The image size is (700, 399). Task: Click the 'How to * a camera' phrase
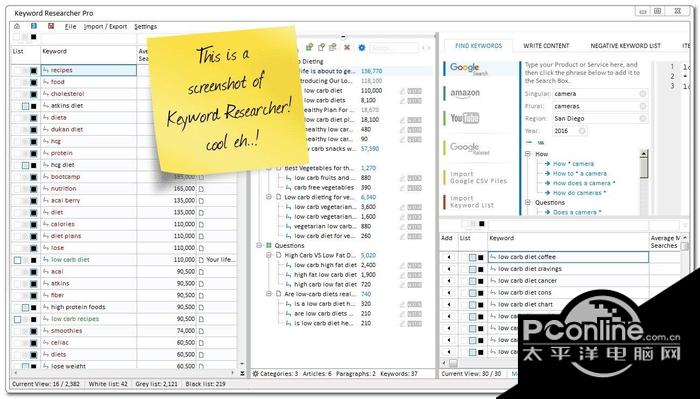(x=580, y=173)
